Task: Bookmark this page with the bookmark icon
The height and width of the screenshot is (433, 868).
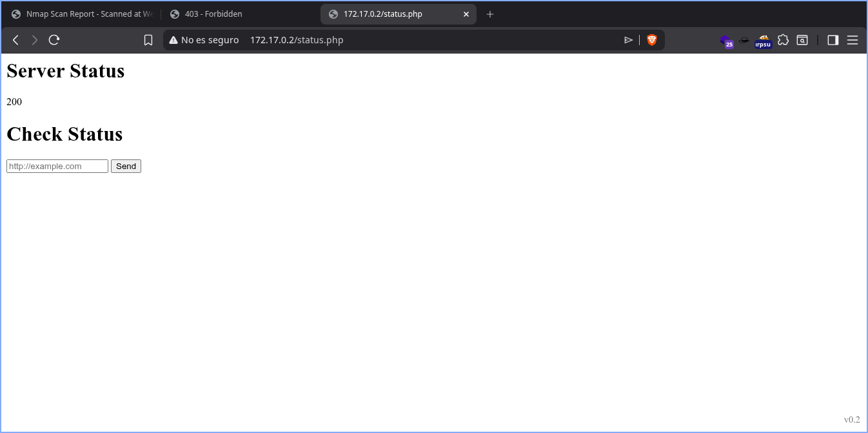Action: pos(148,40)
